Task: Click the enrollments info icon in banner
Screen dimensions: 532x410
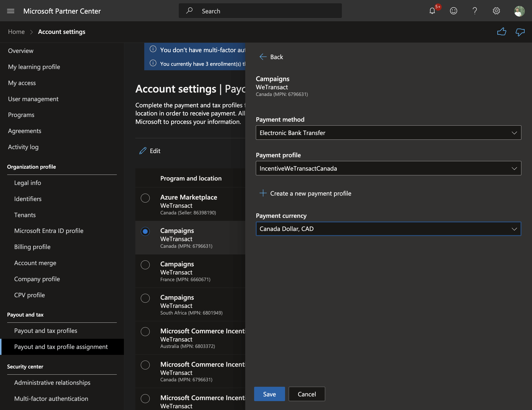Action: coord(153,63)
